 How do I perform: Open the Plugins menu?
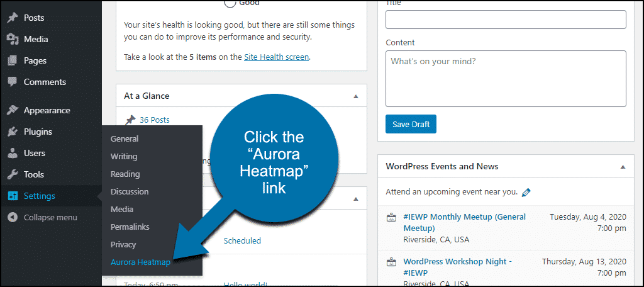pos(38,132)
